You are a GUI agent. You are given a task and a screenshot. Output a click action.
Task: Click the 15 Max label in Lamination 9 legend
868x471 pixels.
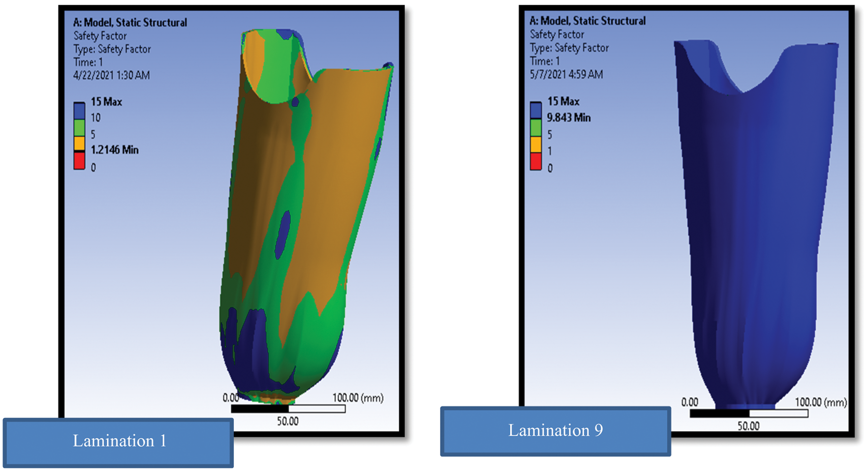563,102
